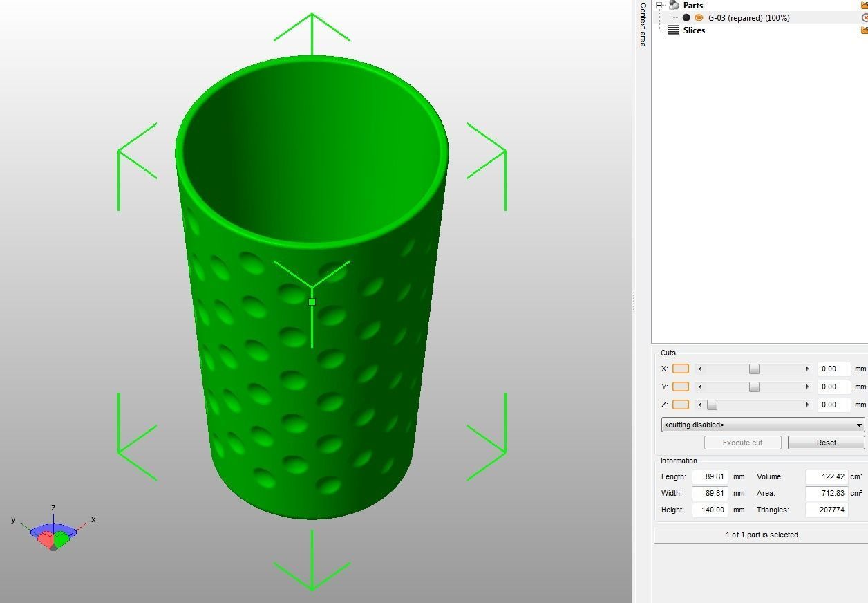Click the orange Y cut plane button

(x=680, y=387)
